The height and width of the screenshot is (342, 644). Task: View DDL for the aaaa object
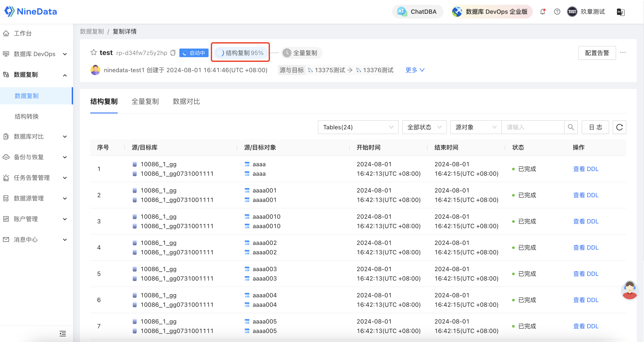point(586,169)
